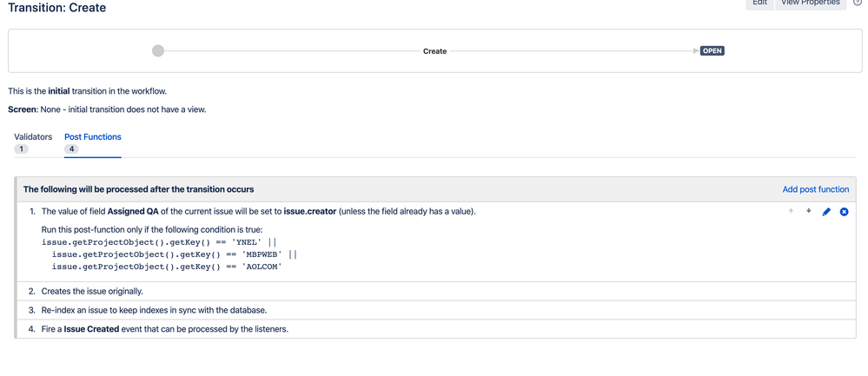The image size is (868, 376).
Task: Select the 'Creates the issue originally.' row
Action: (436, 292)
